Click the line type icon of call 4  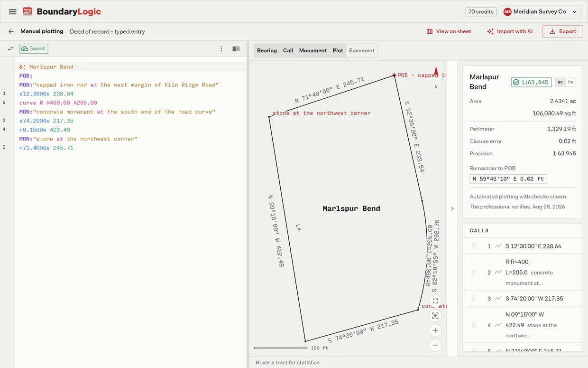pyautogui.click(x=498, y=325)
